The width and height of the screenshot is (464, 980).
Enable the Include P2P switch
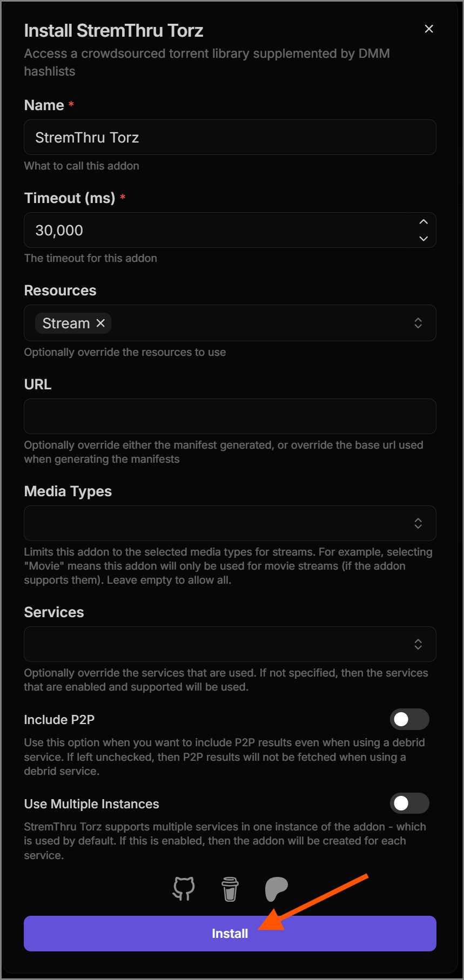tap(409, 719)
